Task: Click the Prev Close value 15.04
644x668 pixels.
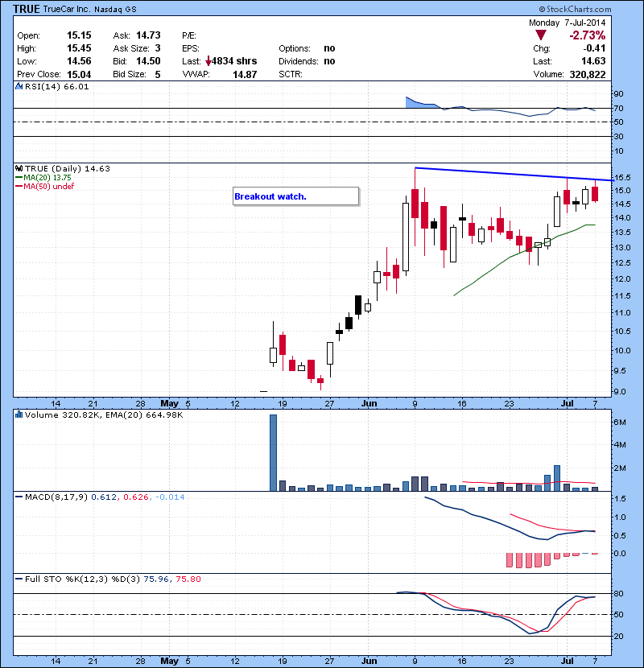Action: pyautogui.click(x=79, y=75)
